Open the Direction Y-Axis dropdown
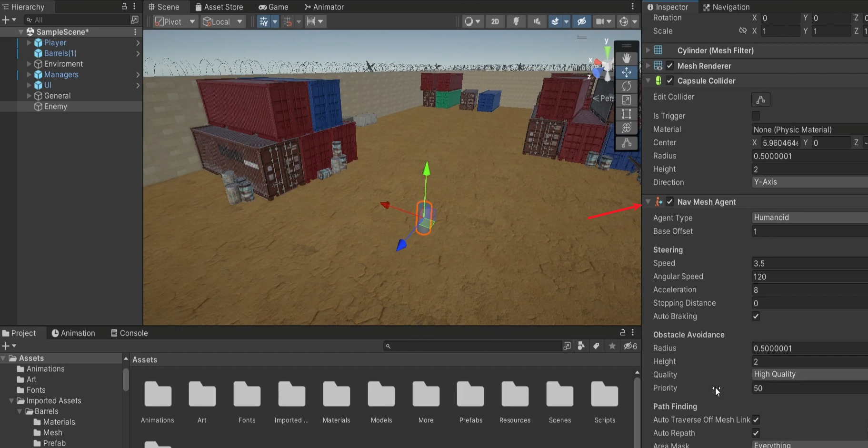 tap(809, 182)
